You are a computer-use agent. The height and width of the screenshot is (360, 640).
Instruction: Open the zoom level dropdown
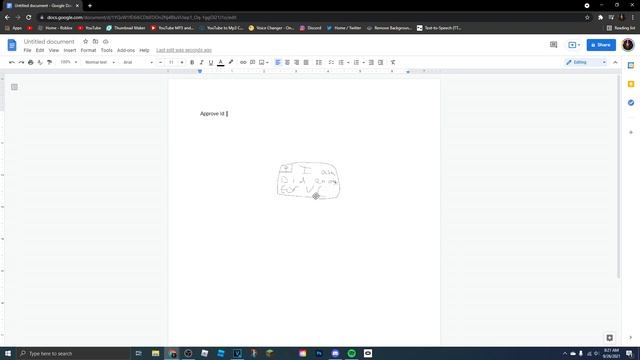point(69,62)
